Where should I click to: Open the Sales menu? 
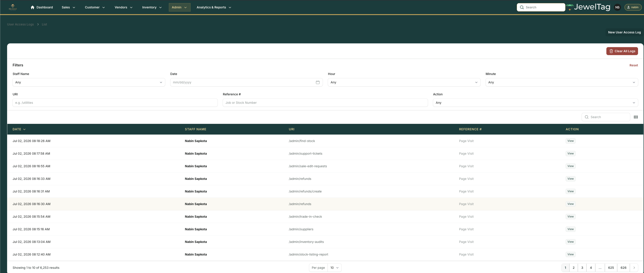[69, 7]
